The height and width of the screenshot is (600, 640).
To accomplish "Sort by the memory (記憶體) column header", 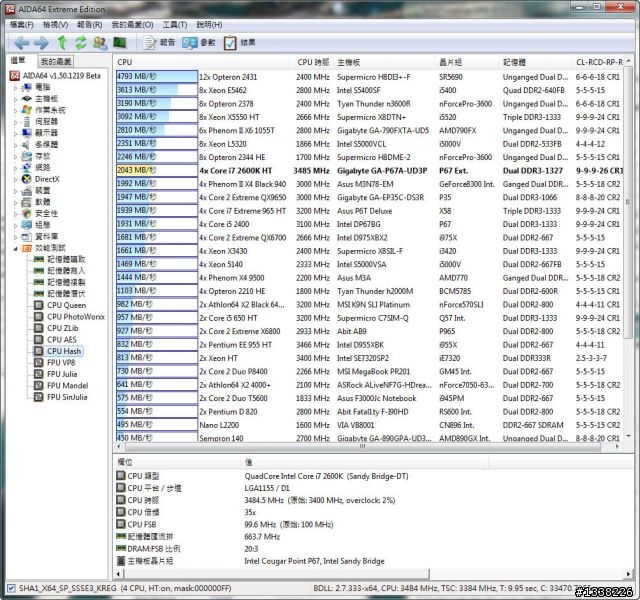I will pos(537,62).
